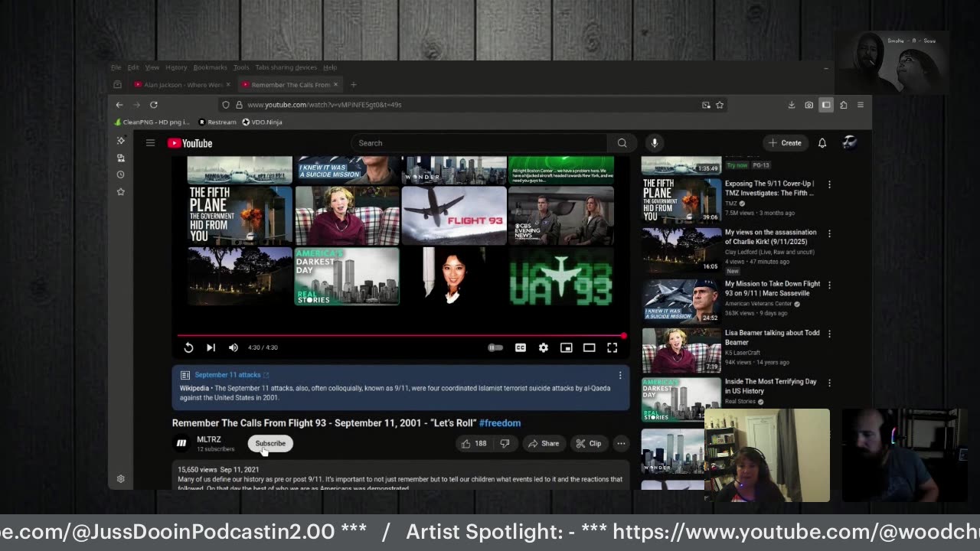Open Restream bookmark
980x551 pixels.
point(217,122)
